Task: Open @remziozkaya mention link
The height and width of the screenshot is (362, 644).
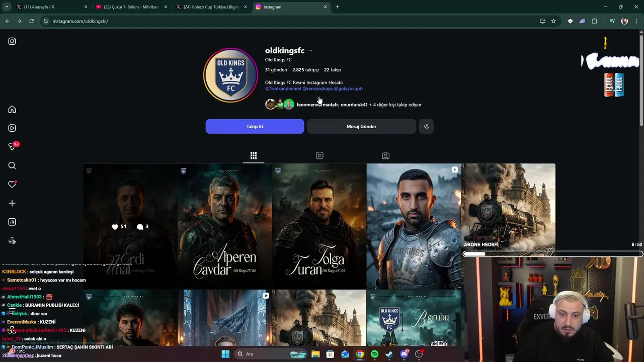Action: tap(317, 88)
